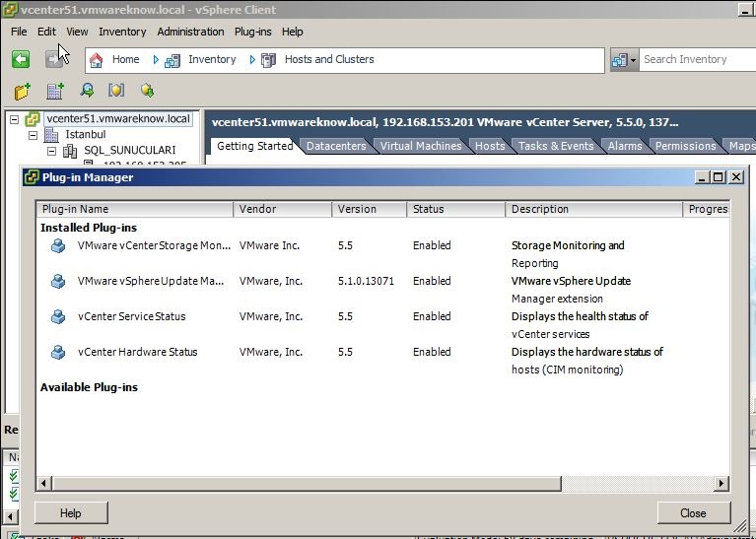Click the vCenter Hardware Status plug-in icon
This screenshot has height=539, width=756.
[x=58, y=353]
